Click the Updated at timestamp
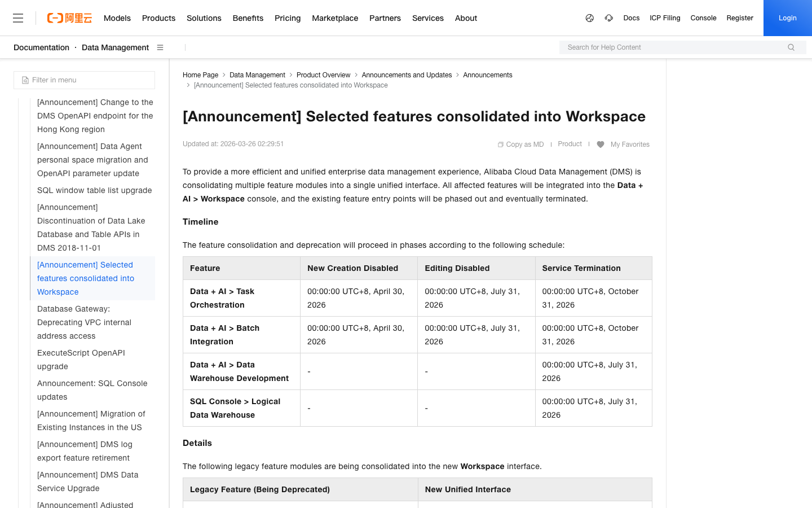This screenshot has height=508, width=812. pos(233,144)
